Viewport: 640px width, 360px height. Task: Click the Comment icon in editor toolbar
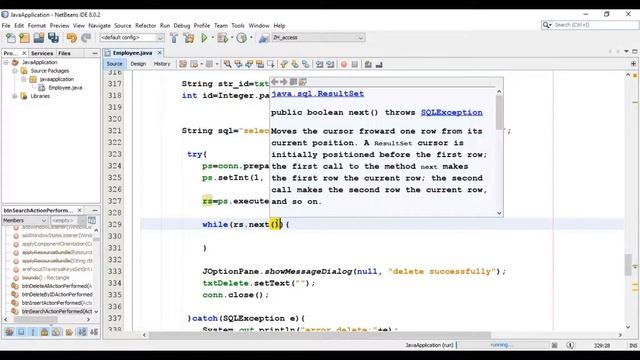click(x=368, y=64)
